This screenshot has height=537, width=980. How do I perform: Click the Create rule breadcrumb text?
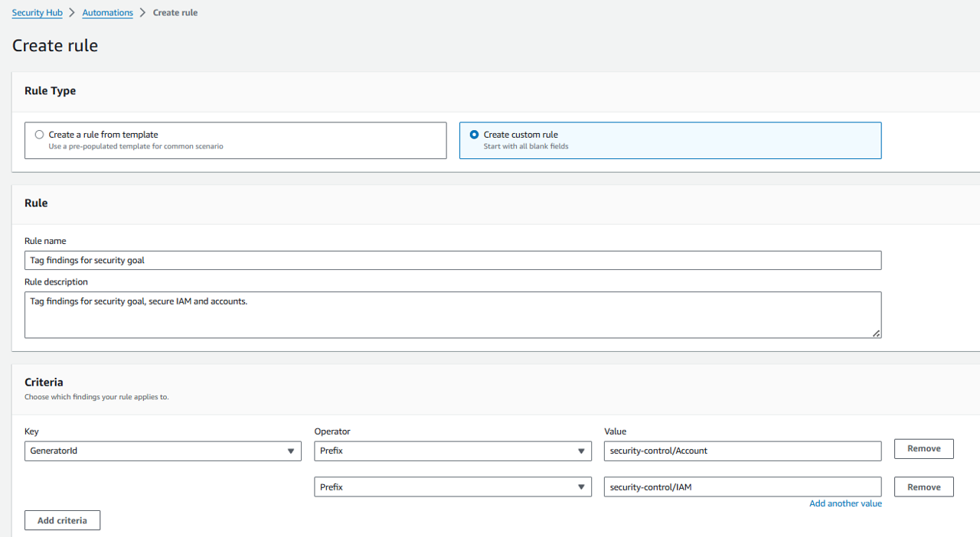[x=175, y=13]
